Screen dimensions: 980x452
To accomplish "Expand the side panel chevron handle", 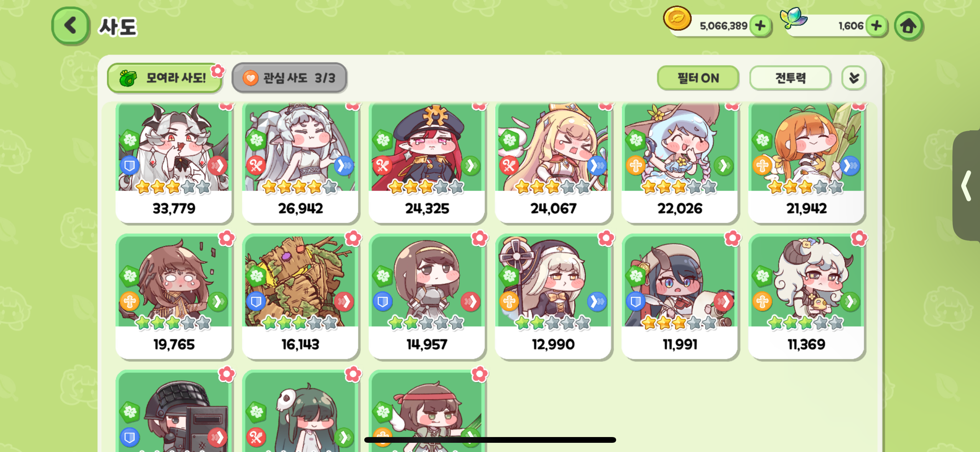I will click(x=967, y=186).
